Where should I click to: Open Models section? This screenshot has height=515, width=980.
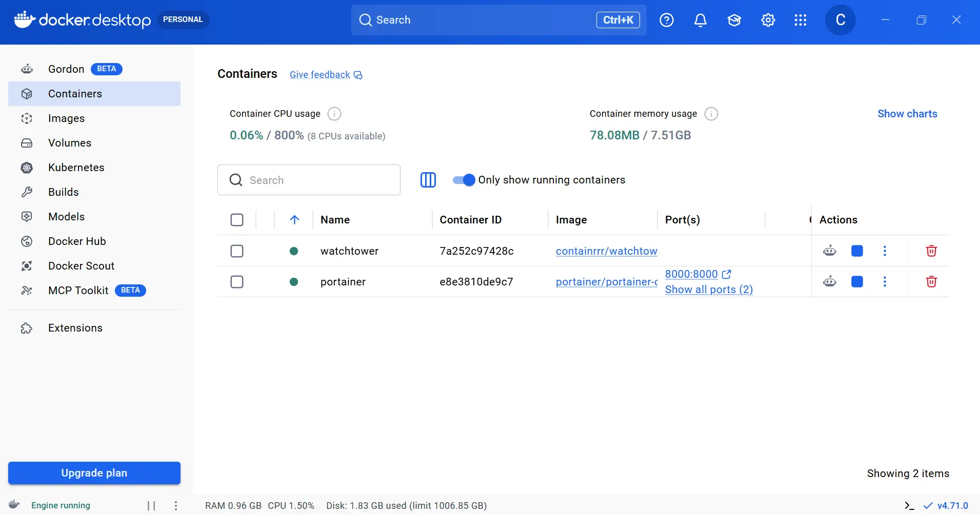click(x=94, y=217)
